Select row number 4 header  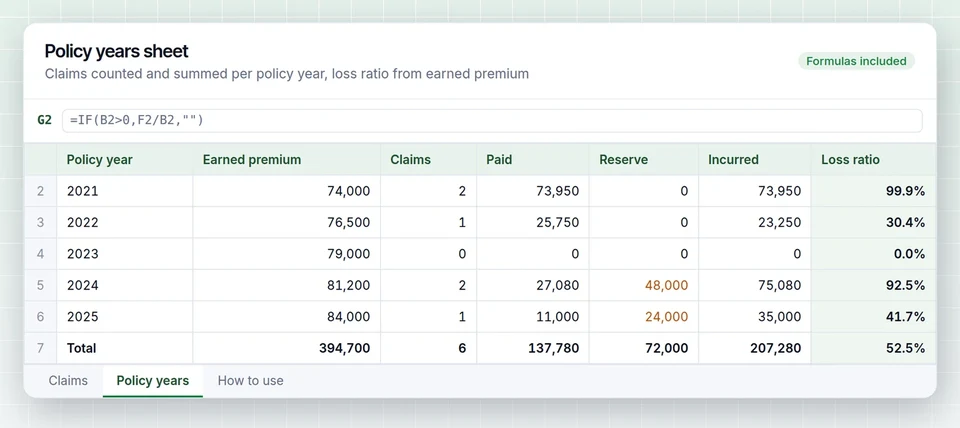[40, 254]
